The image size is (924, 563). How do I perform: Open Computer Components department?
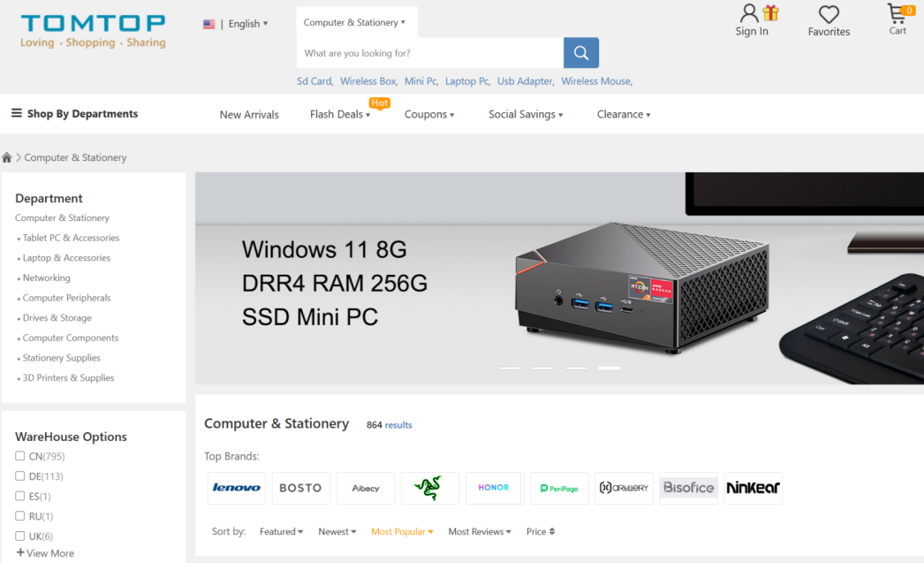pos(71,338)
